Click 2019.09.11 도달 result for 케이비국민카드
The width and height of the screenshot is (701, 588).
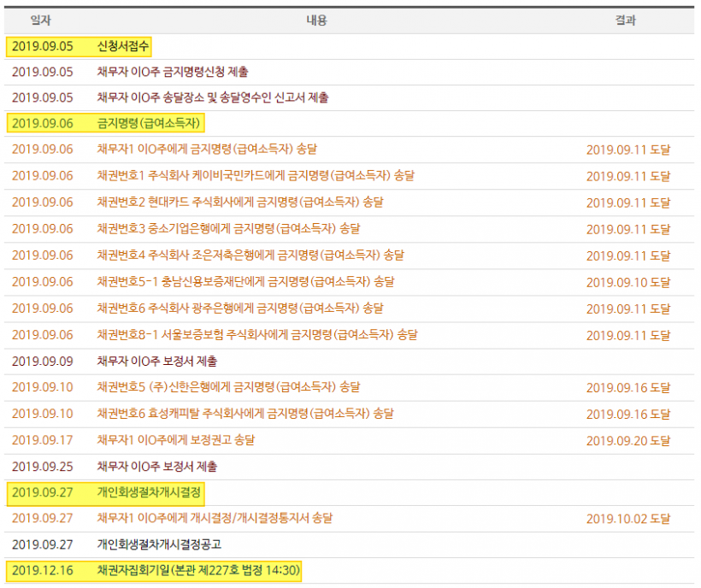[x=628, y=176]
